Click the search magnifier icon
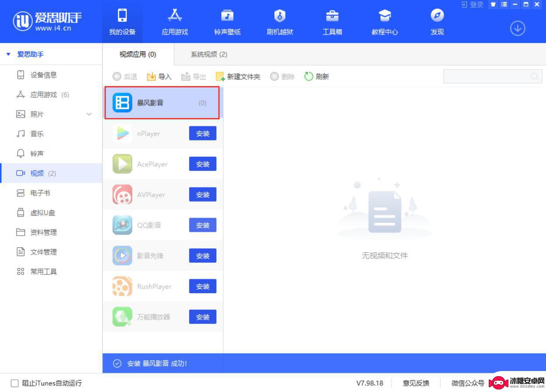The width and height of the screenshot is (546, 392). (x=535, y=76)
